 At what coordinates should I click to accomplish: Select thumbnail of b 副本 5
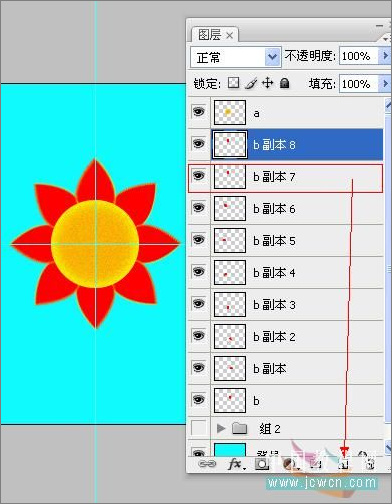pos(230,240)
